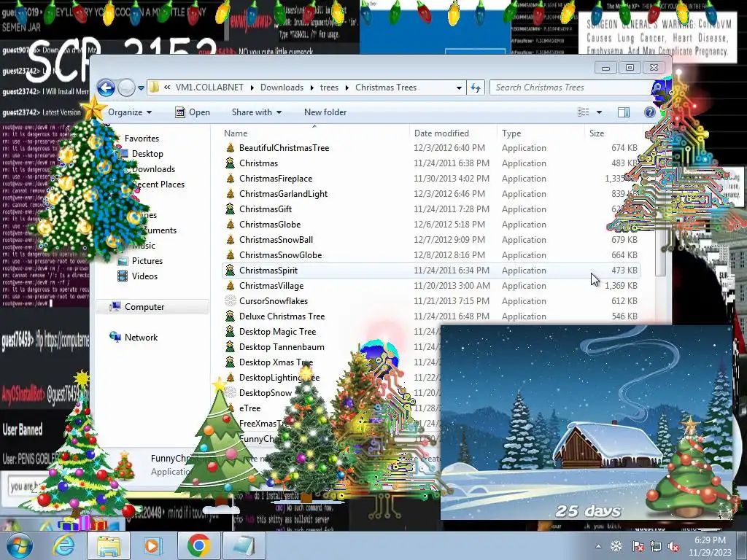Image resolution: width=747 pixels, height=560 pixels.
Task: Click New folder in the toolbar
Action: (325, 112)
